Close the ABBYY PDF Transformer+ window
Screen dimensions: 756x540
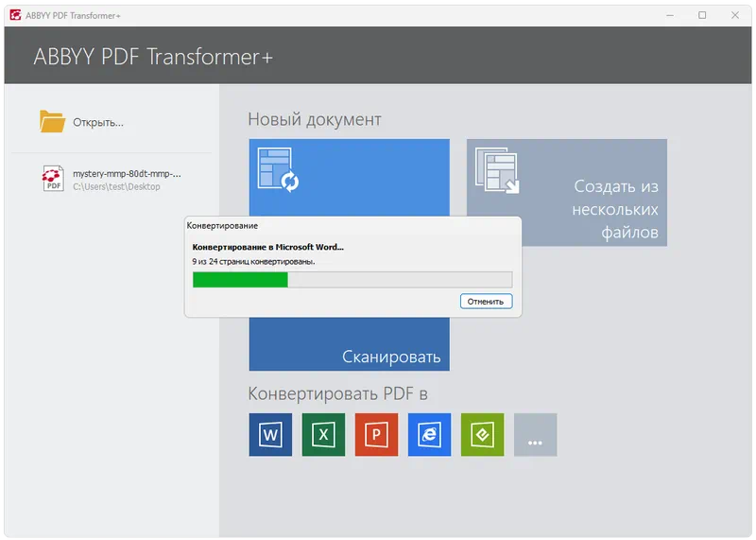(735, 15)
